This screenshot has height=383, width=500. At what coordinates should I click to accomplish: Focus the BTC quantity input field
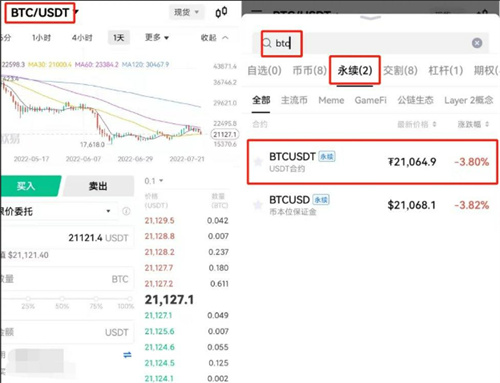[x=67, y=279]
